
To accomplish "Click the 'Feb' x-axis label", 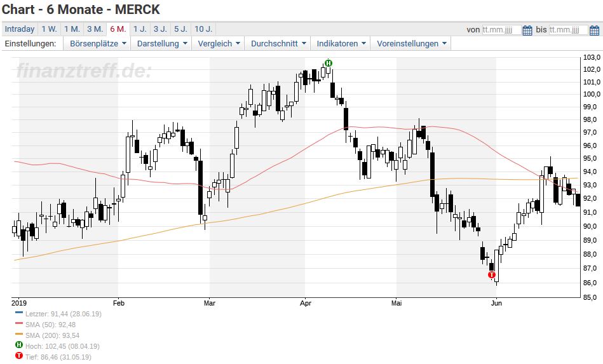I will pyautogui.click(x=119, y=303).
